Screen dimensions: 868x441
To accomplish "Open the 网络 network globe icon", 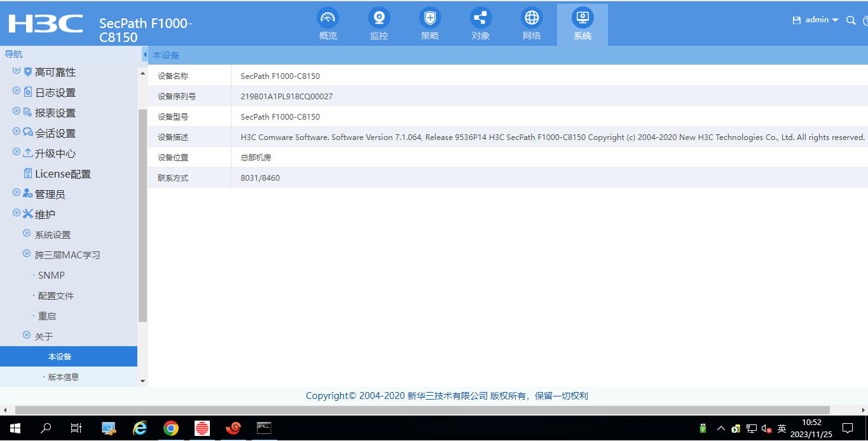I will 532,17.
